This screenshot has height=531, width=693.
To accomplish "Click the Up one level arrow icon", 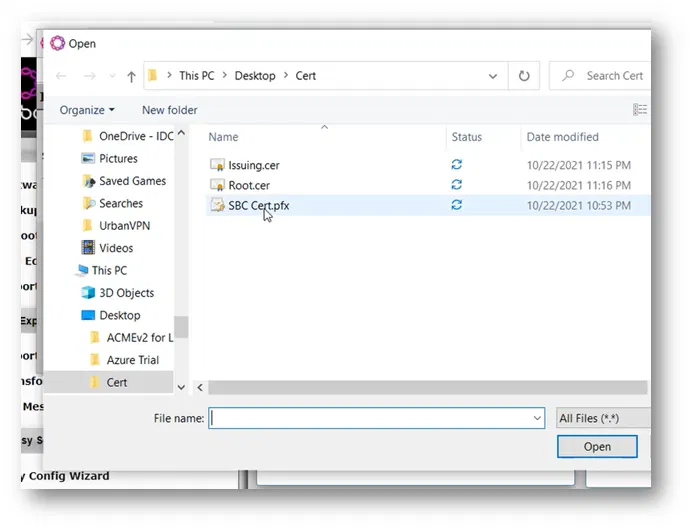I will [x=131, y=76].
